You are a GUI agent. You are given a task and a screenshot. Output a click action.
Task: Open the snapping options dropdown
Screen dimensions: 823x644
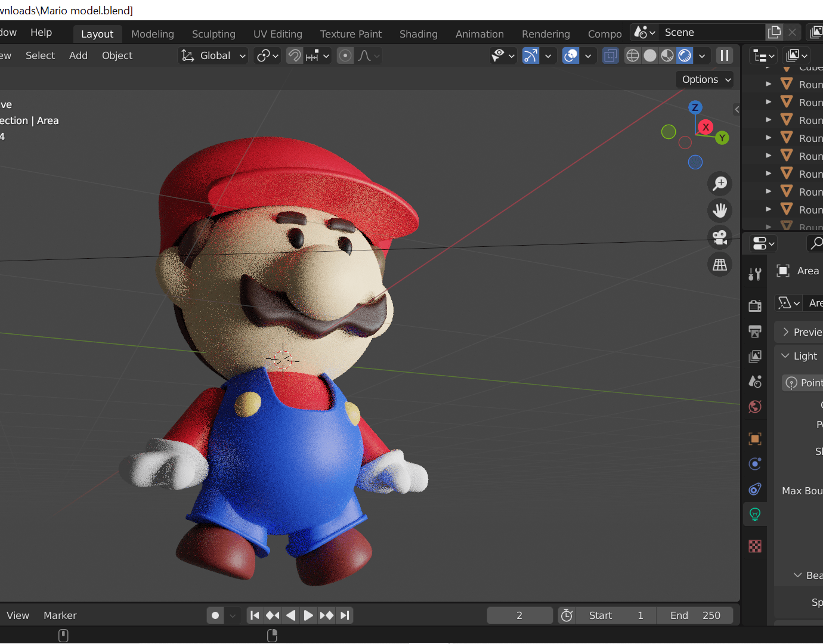(318, 55)
